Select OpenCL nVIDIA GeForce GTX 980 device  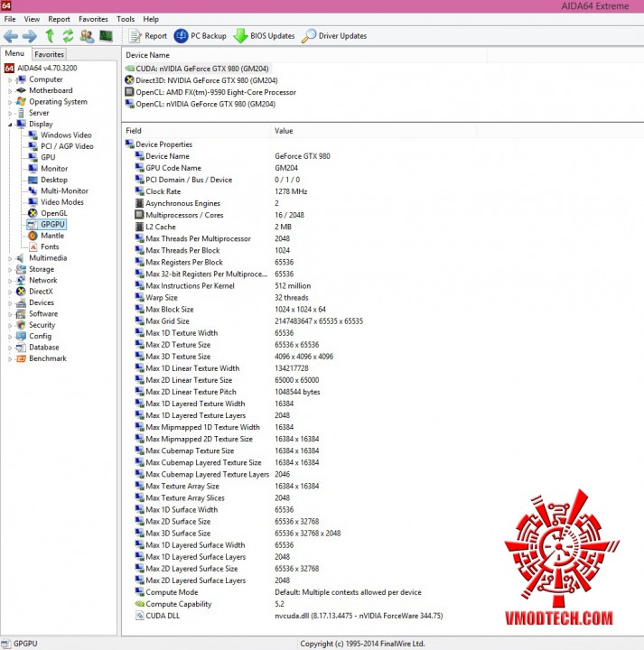(201, 104)
